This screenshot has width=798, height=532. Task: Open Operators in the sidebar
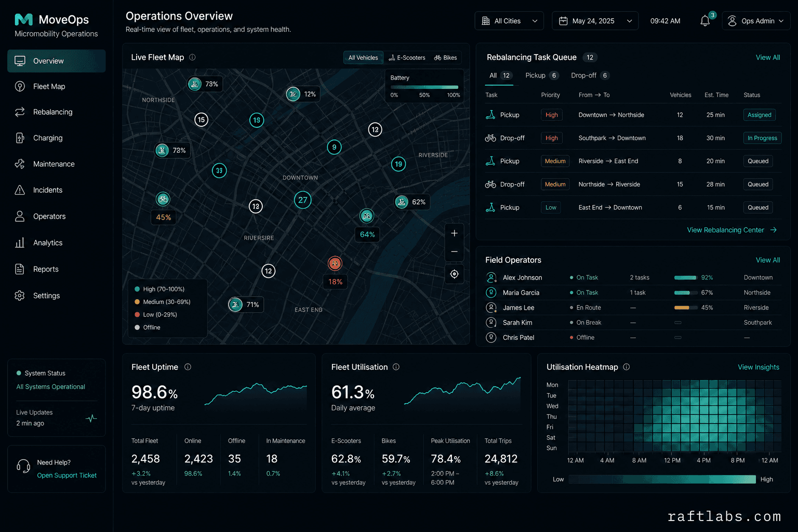point(57,216)
